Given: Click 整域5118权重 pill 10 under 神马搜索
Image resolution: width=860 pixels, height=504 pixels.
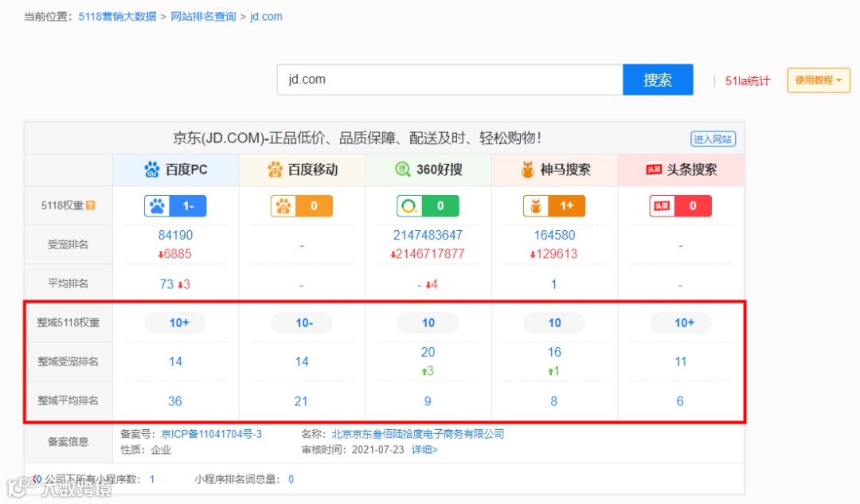Looking at the screenshot, I should point(554,322).
